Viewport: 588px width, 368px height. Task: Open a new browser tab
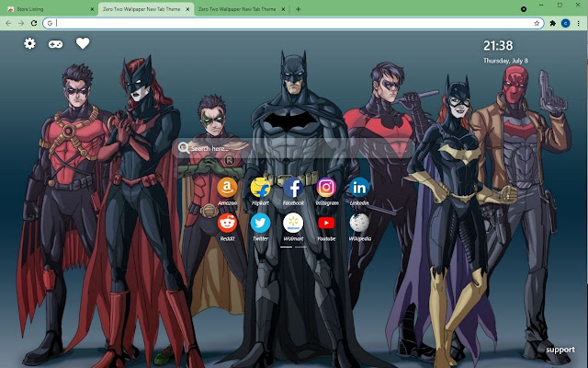coord(298,9)
